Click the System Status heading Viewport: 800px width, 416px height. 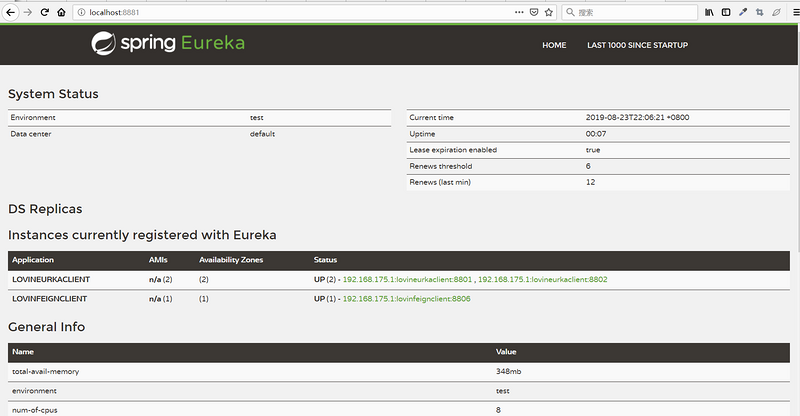pos(53,94)
